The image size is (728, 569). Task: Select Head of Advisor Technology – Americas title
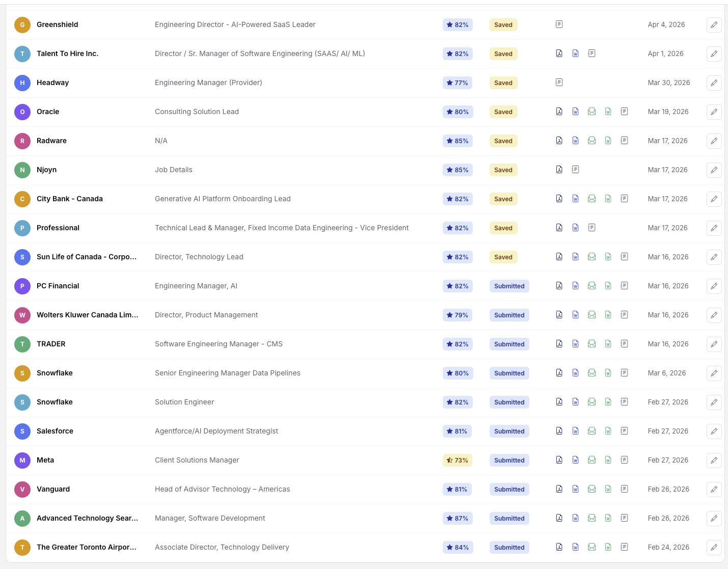pyautogui.click(x=222, y=489)
